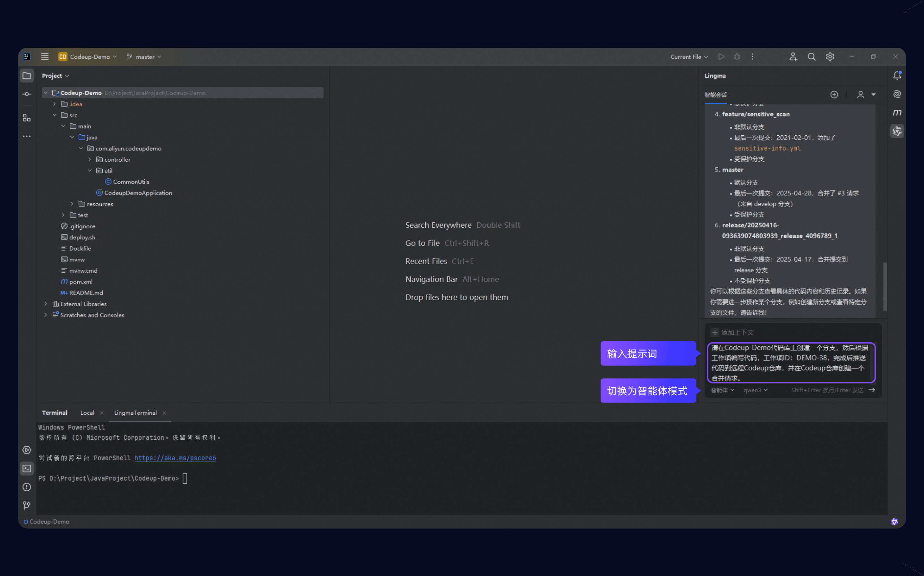Open the Maven tool window

tap(897, 113)
